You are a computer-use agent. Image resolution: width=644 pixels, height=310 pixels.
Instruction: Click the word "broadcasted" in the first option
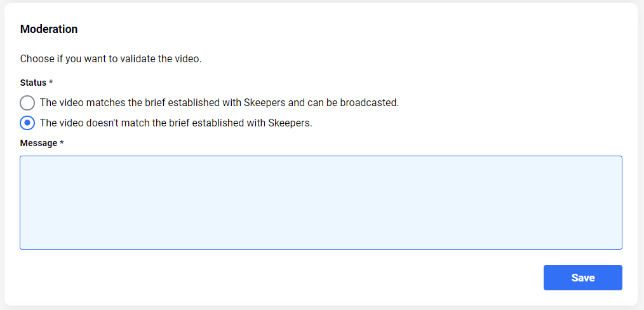coord(371,103)
